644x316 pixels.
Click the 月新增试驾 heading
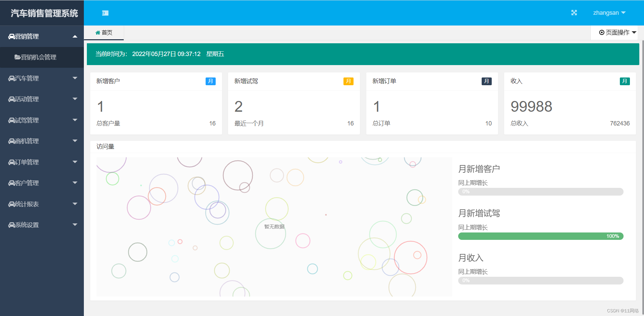479,213
